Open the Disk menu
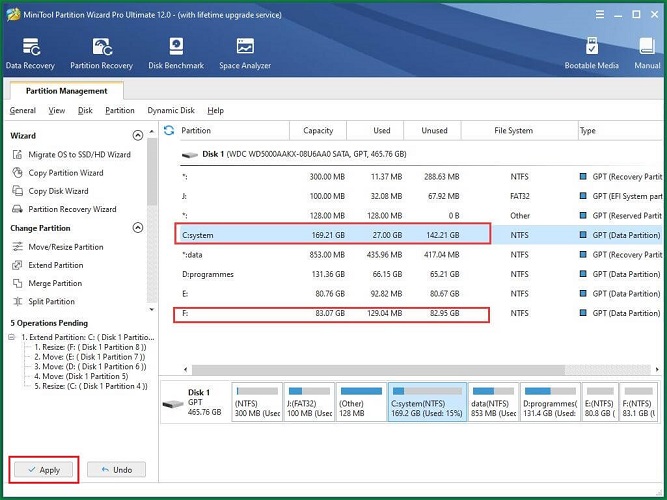The width and height of the screenshot is (667, 500). click(85, 111)
